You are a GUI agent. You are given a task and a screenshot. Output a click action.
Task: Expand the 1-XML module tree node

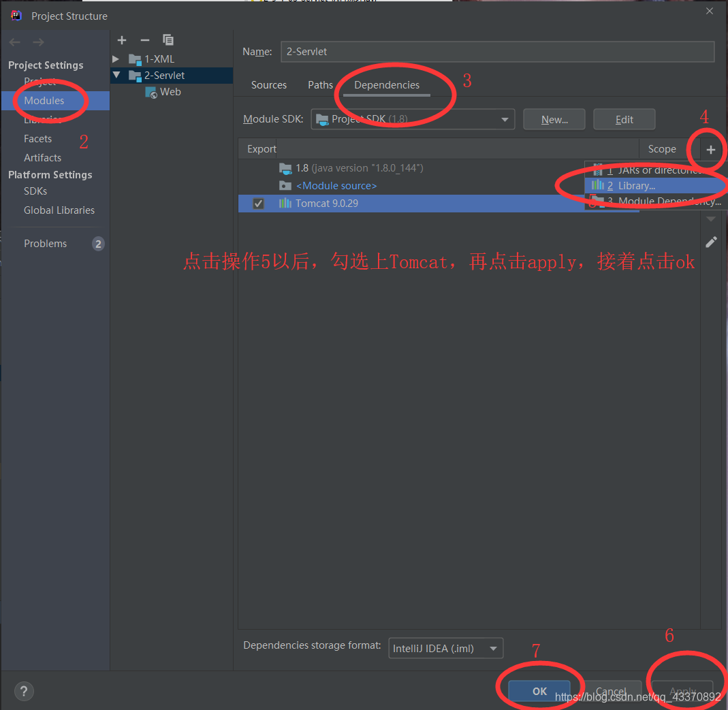[x=116, y=59]
